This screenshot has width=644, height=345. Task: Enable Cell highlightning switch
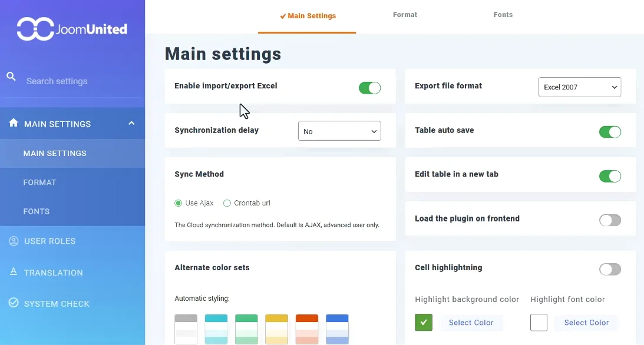point(610,270)
